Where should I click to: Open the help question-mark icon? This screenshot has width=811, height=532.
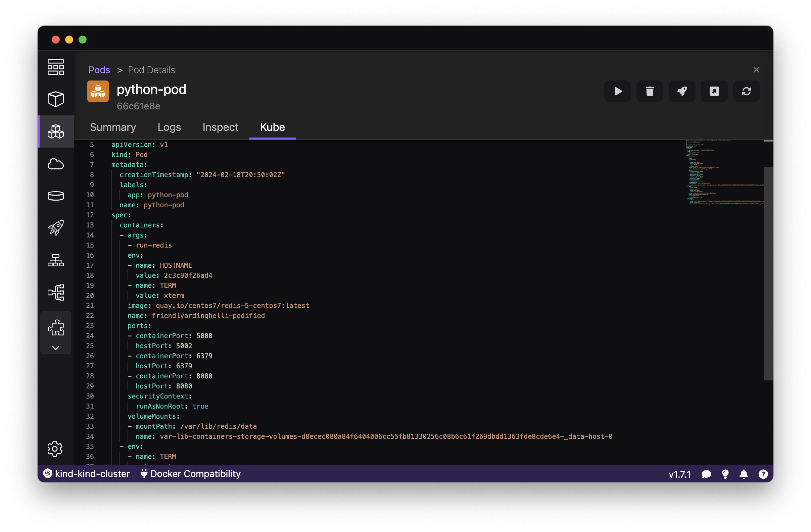coord(763,474)
